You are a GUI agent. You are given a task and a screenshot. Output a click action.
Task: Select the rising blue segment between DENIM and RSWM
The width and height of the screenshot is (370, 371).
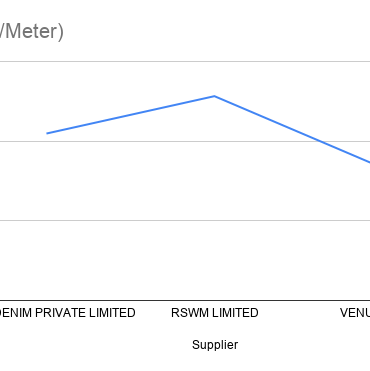(131, 115)
